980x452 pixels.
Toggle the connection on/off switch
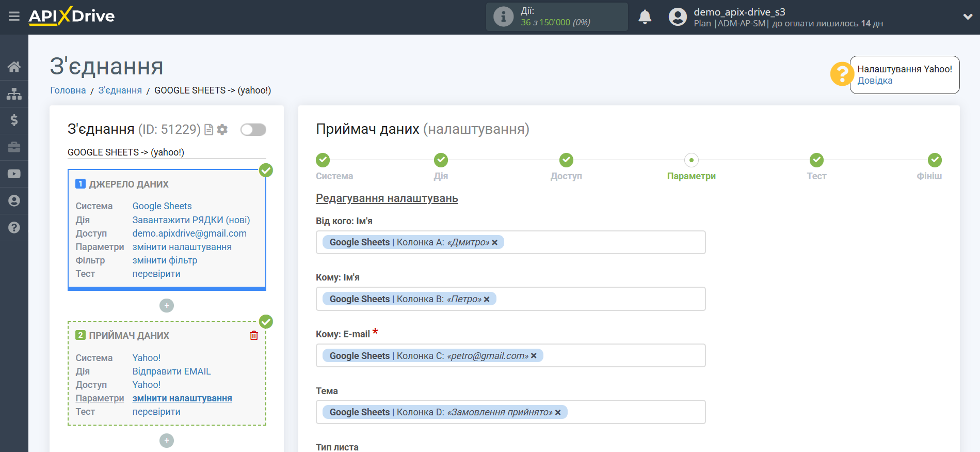(x=253, y=130)
